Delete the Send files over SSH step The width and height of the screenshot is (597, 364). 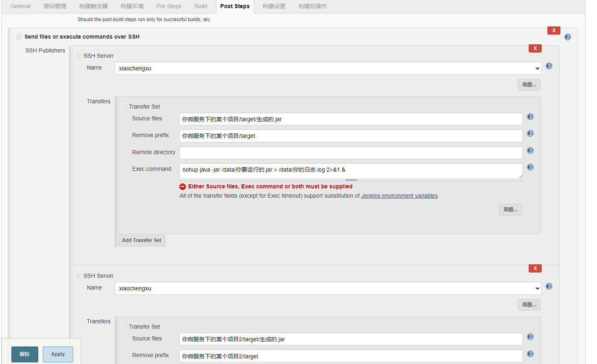tap(553, 31)
